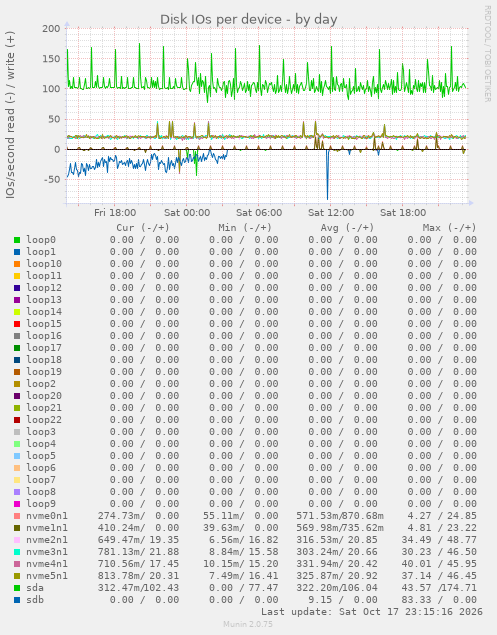Click the 'loop20' legend label
497x635 pixels.
(x=44, y=396)
